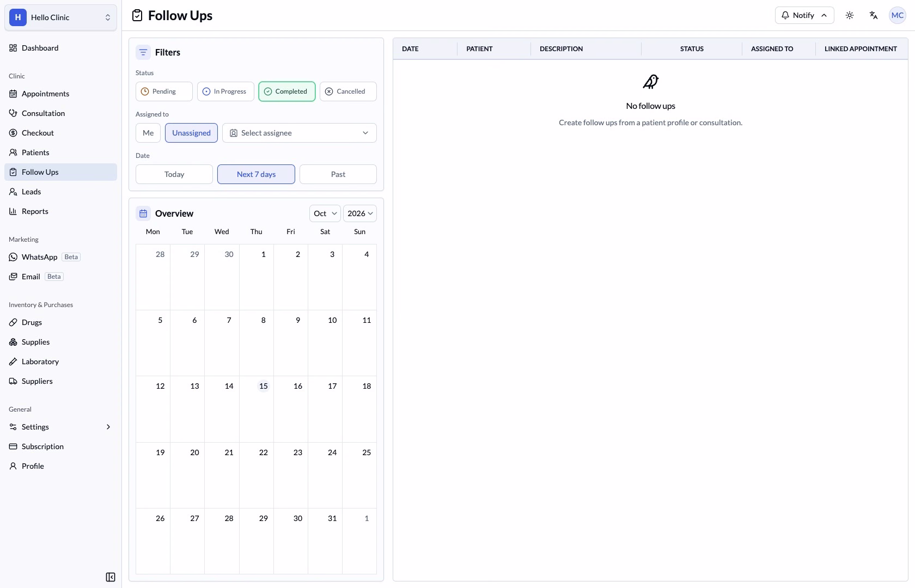The image size is (915, 588).
Task: Click the Subscription card icon
Action: [13, 446]
